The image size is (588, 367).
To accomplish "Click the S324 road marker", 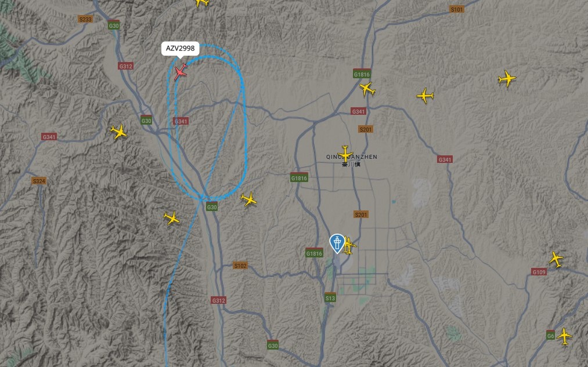I will pyautogui.click(x=39, y=181).
